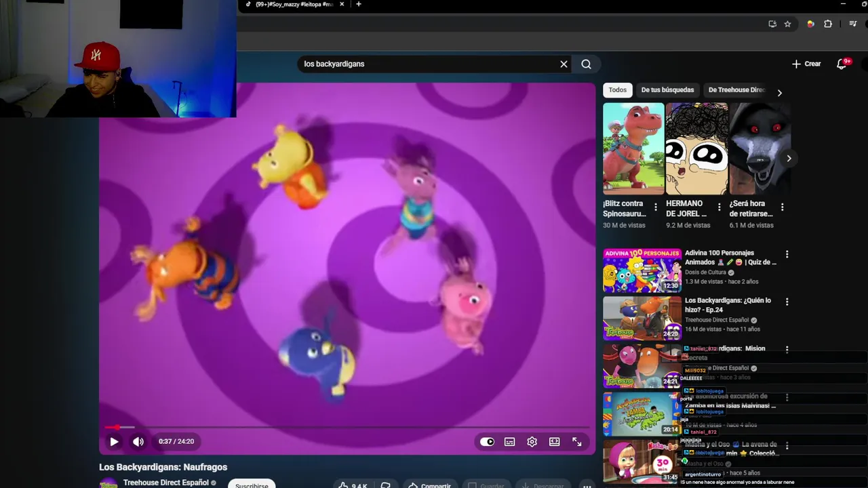This screenshot has width=868, height=488.
Task: Select the Soy_mazzy TikTok browser tab
Action: [x=293, y=4]
